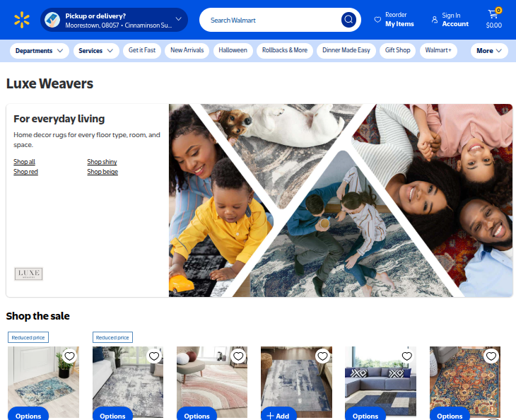Screen dimensions: 516x420
Task: Toggle heart on the pink wavy rug
Action: coord(238,356)
